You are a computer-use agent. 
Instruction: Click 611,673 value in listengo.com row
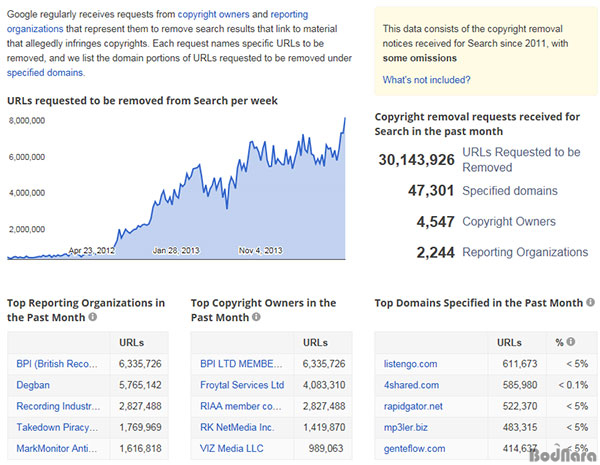click(520, 364)
